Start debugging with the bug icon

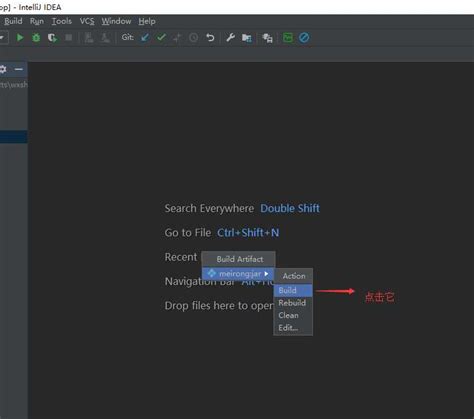point(36,38)
